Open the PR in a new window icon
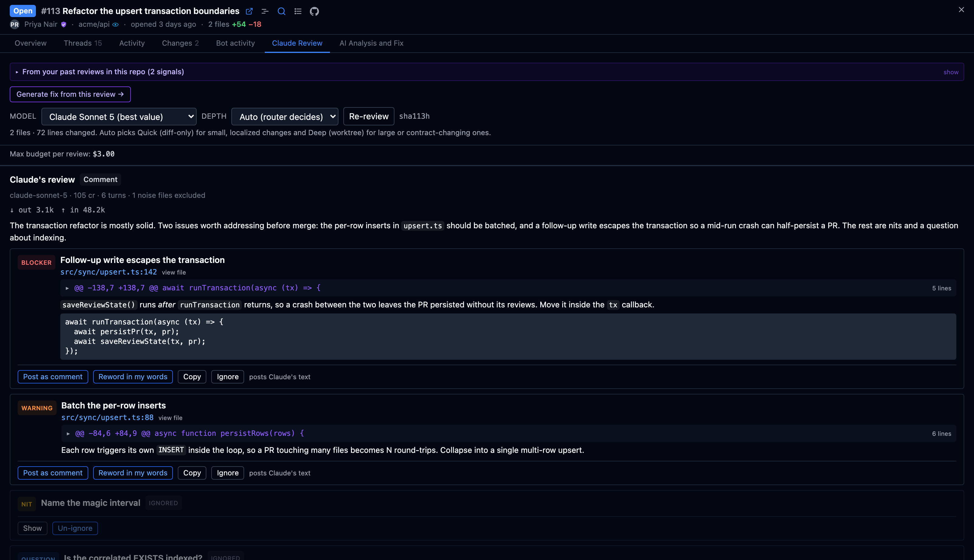This screenshot has width=974, height=560. click(249, 11)
